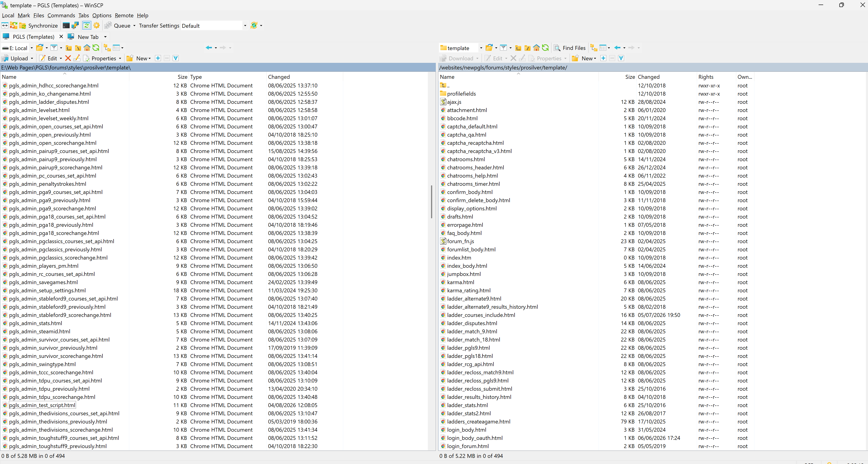Viewport: 868px width, 464px height.
Task: Expand the Queue dropdown arrow
Action: point(134,26)
